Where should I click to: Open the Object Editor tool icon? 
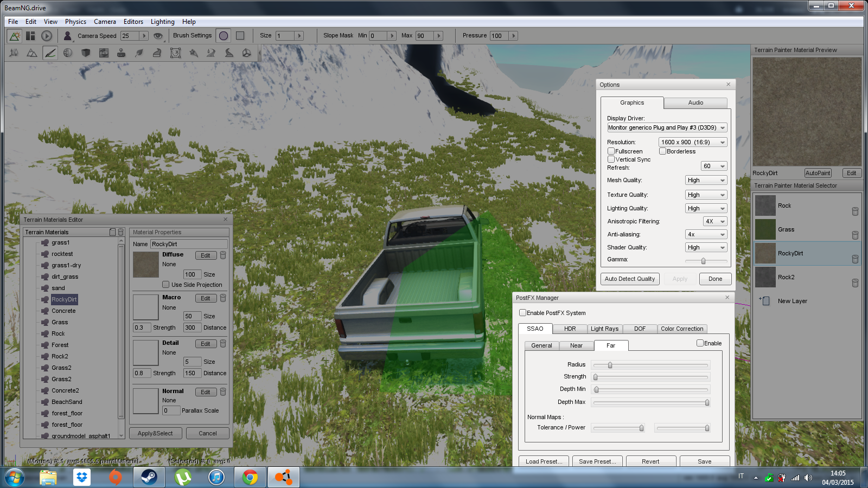(x=14, y=53)
